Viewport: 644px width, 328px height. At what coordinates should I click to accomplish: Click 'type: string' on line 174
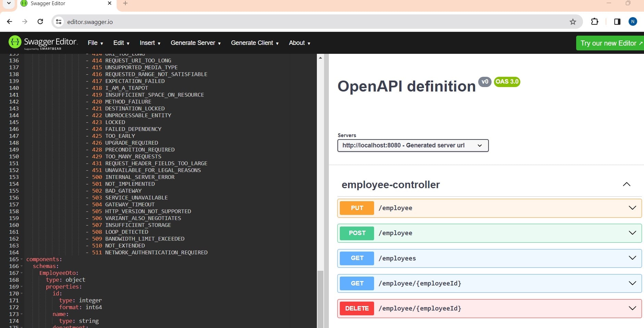pos(79,321)
